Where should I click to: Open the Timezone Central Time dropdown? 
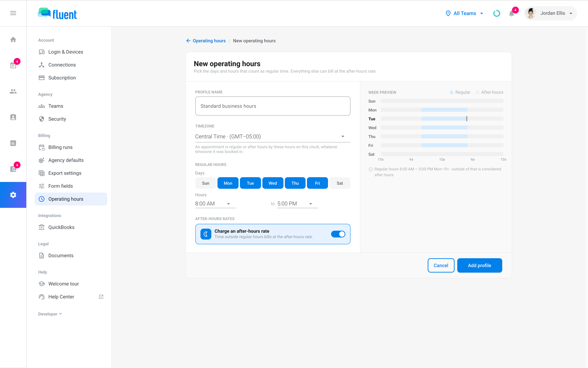[x=273, y=136]
